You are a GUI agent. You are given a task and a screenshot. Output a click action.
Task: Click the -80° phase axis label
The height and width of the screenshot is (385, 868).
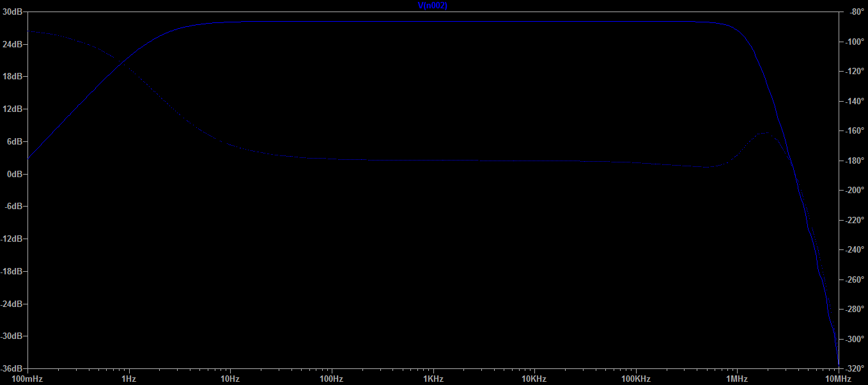point(855,12)
